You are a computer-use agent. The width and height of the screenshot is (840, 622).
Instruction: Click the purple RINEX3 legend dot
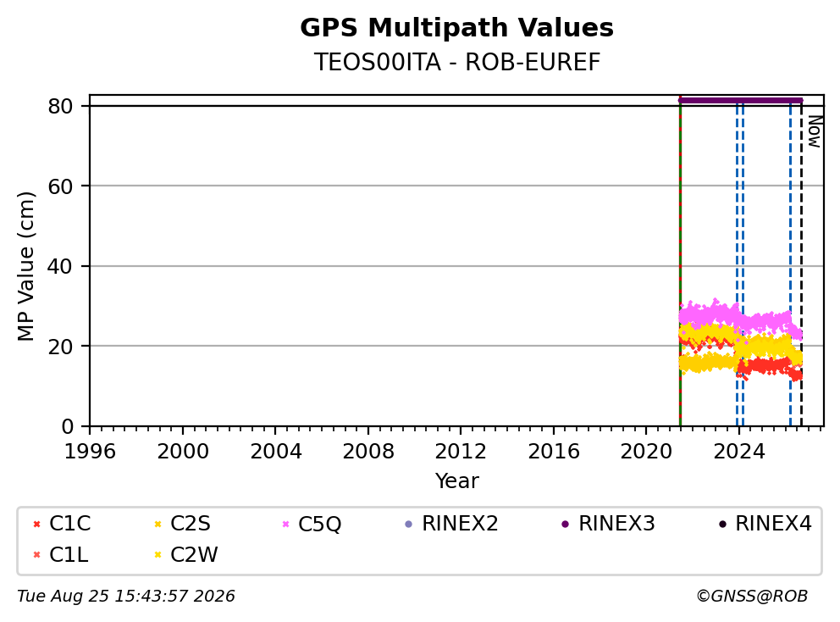click(565, 524)
